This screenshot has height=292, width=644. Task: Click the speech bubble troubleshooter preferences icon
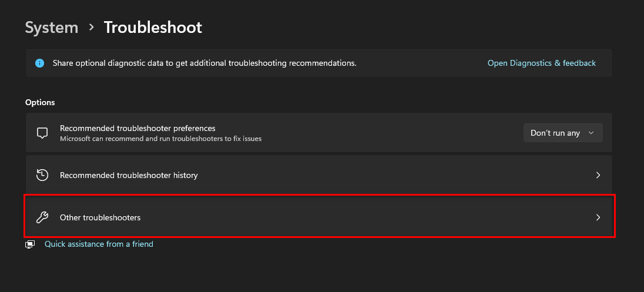click(42, 133)
